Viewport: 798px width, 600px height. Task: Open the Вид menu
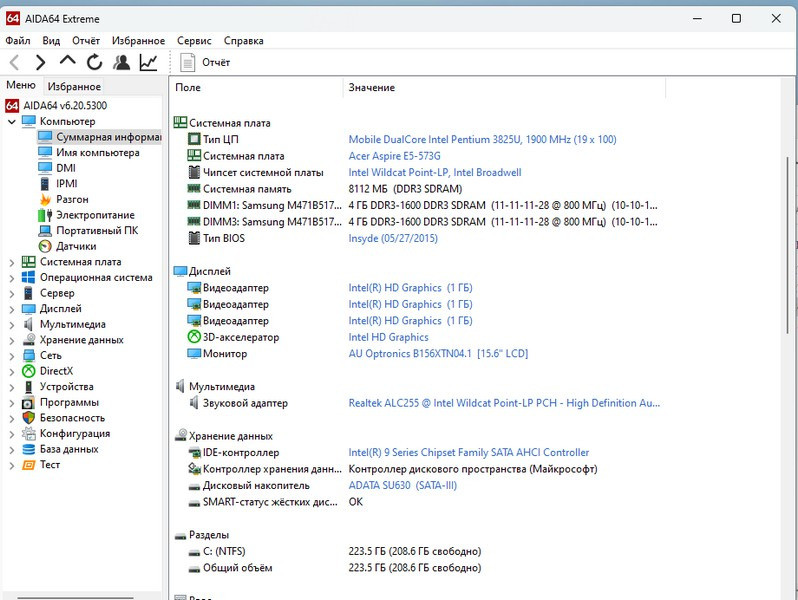pyautogui.click(x=51, y=41)
